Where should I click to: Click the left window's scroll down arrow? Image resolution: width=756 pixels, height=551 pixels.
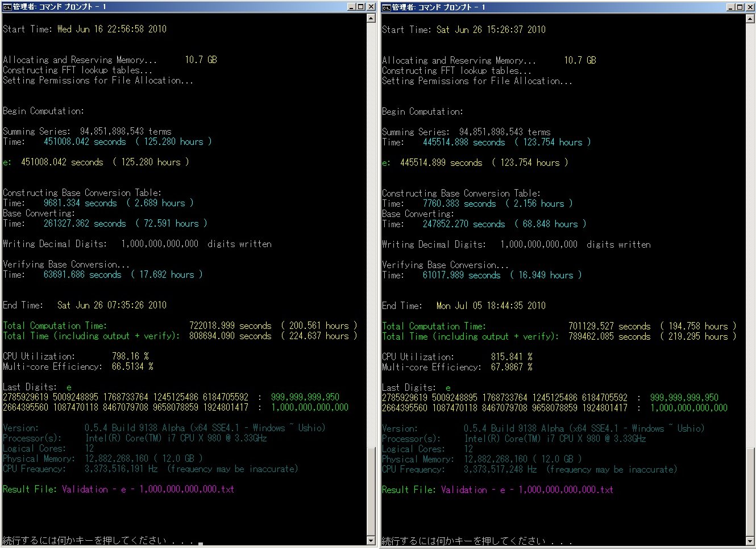click(x=371, y=540)
